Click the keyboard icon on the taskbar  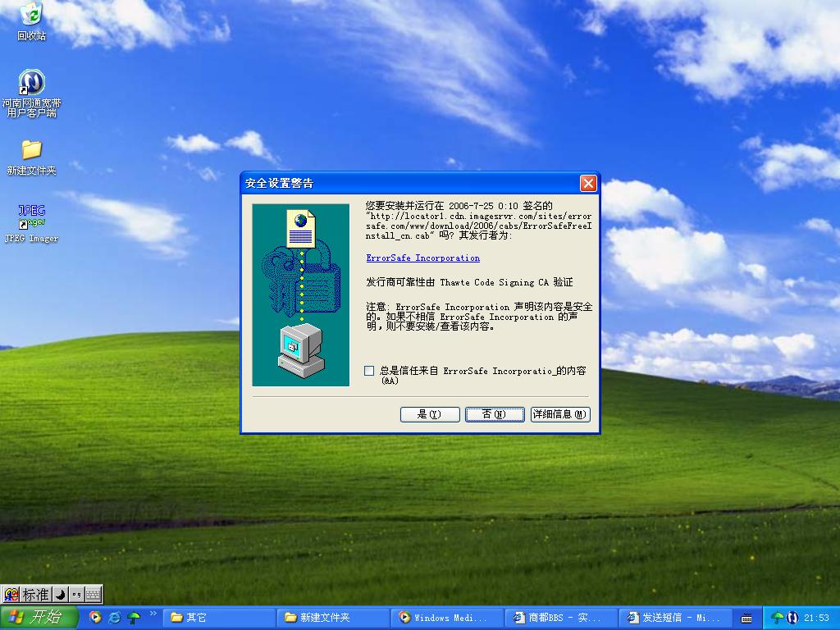pyautogui.click(x=746, y=619)
